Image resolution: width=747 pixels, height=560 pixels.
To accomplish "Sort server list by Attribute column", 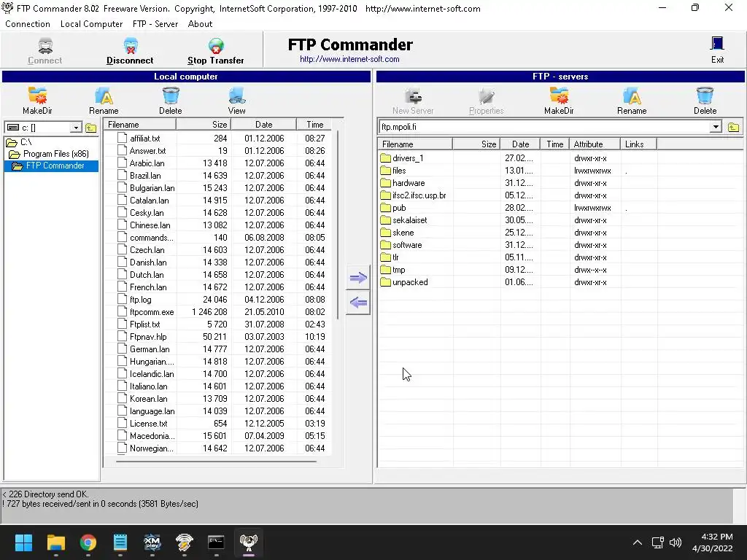I will click(595, 144).
